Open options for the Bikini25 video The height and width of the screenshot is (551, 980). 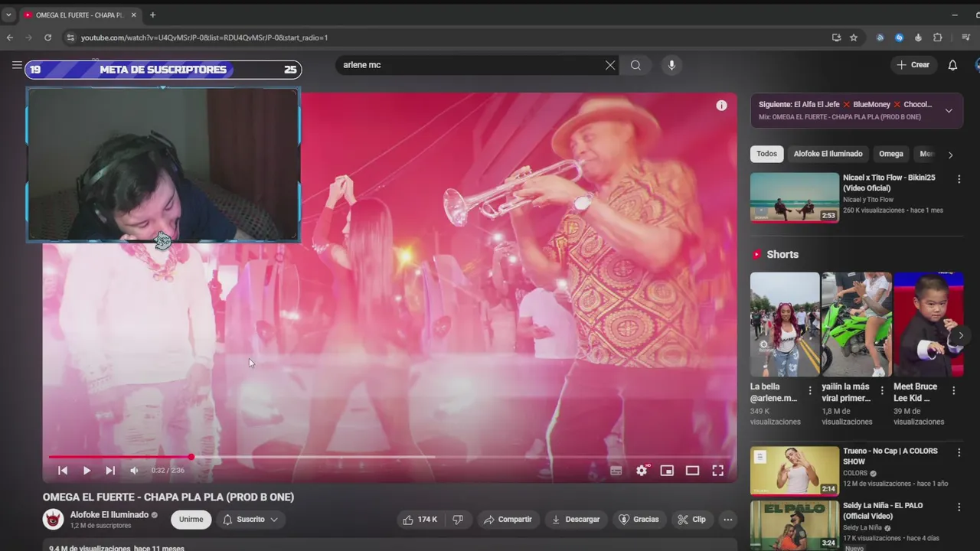pyautogui.click(x=959, y=179)
